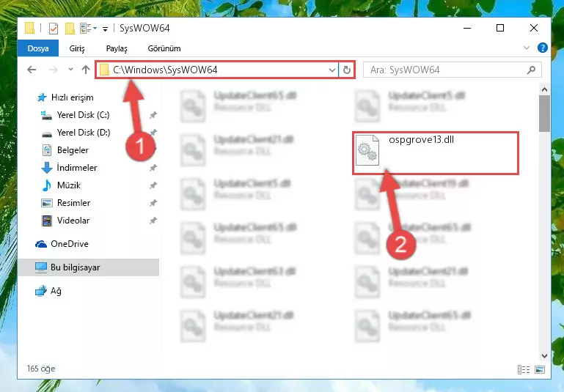Click the ospgrove13.dll gear file icon

click(x=367, y=150)
